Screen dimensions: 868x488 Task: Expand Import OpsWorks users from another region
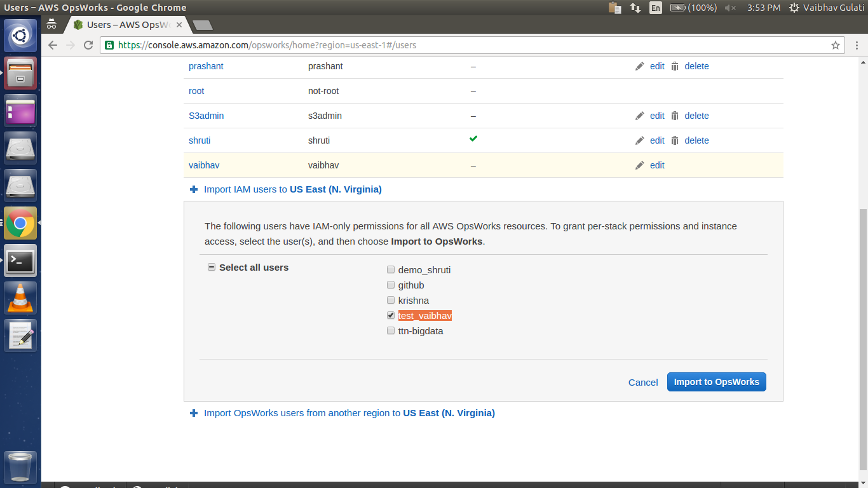(342, 413)
